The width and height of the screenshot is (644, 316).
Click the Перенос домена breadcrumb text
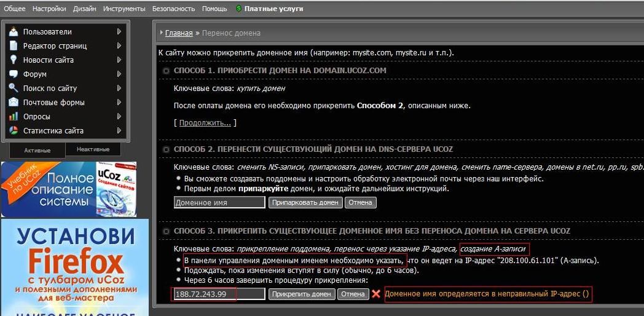pyautogui.click(x=231, y=33)
